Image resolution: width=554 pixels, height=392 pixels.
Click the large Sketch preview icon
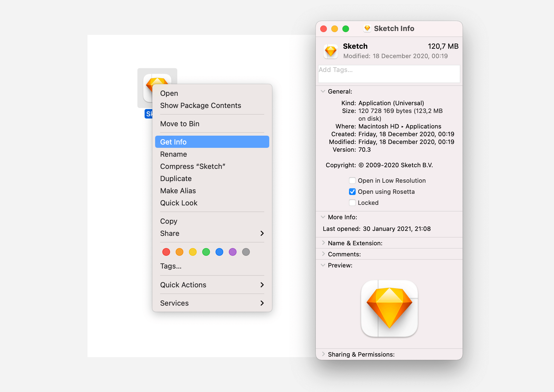389,308
